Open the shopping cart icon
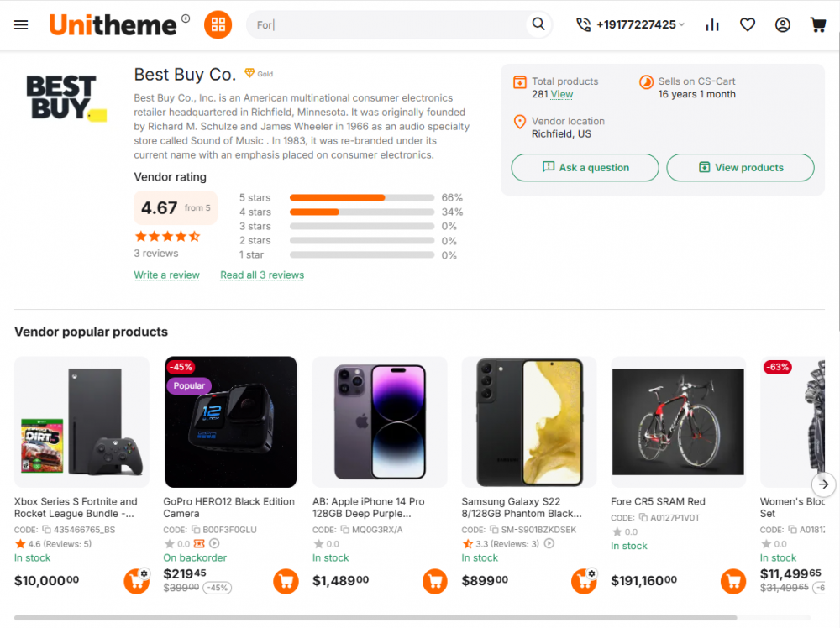Viewport: 840px width, 628px height. pyautogui.click(x=817, y=25)
